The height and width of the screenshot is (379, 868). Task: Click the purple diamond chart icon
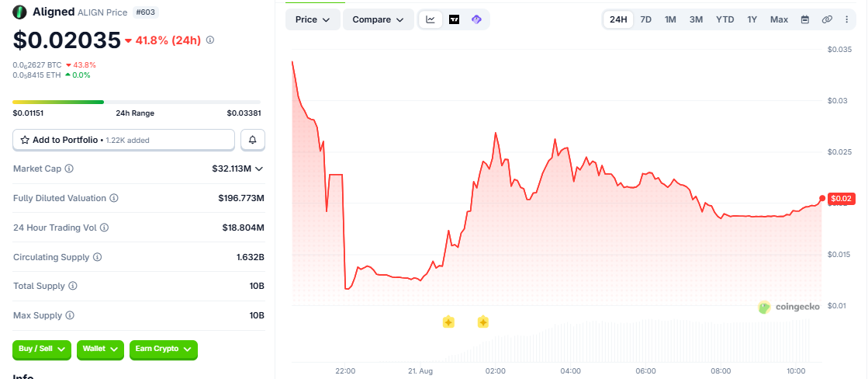pyautogui.click(x=476, y=19)
